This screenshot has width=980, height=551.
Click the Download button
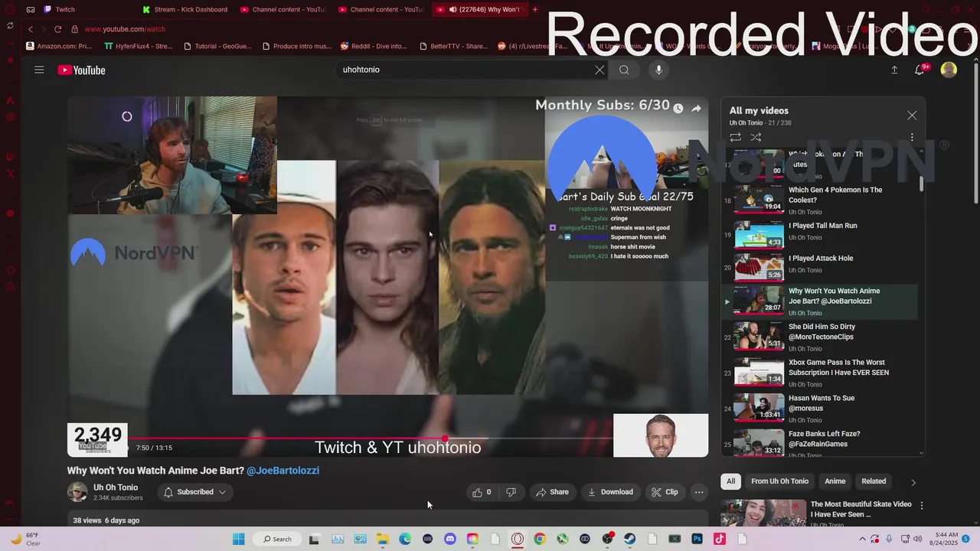[610, 492]
